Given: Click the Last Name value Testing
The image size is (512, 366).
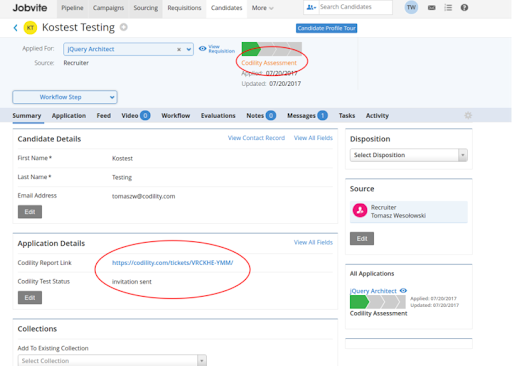Looking at the screenshot, I should click(x=122, y=177).
